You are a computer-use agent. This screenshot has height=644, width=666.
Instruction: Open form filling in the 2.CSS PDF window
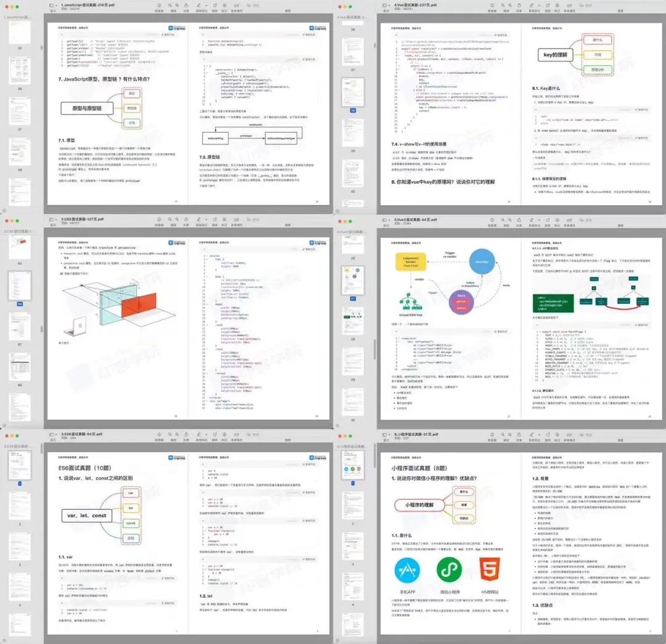[237, 220]
